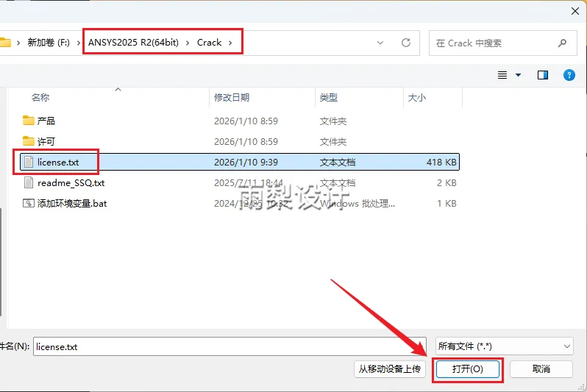
Task: Close the file dialog window
Action: click(x=575, y=11)
